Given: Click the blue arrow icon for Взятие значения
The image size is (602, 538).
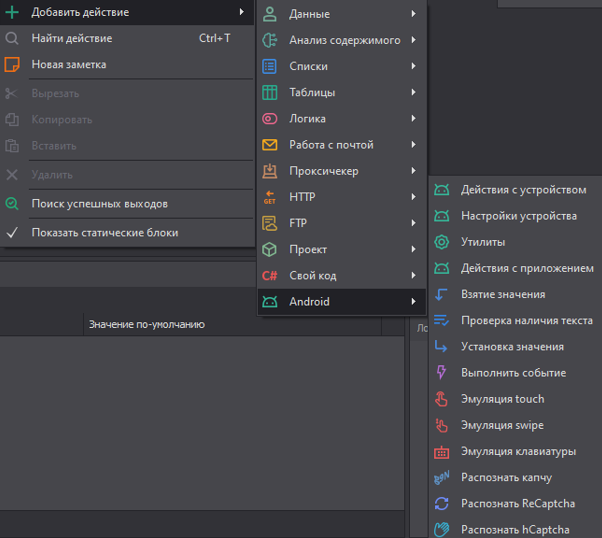Looking at the screenshot, I should 442,294.
